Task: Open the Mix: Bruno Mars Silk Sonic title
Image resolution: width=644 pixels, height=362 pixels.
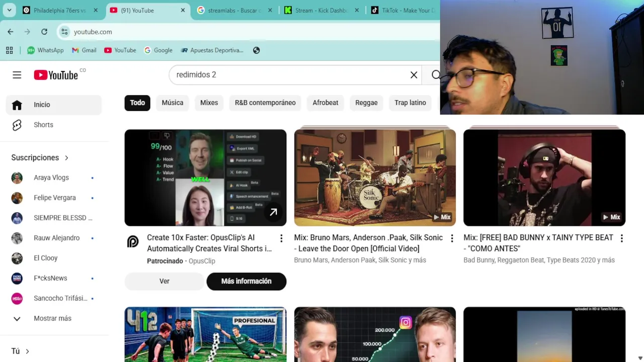Action: coord(368,243)
